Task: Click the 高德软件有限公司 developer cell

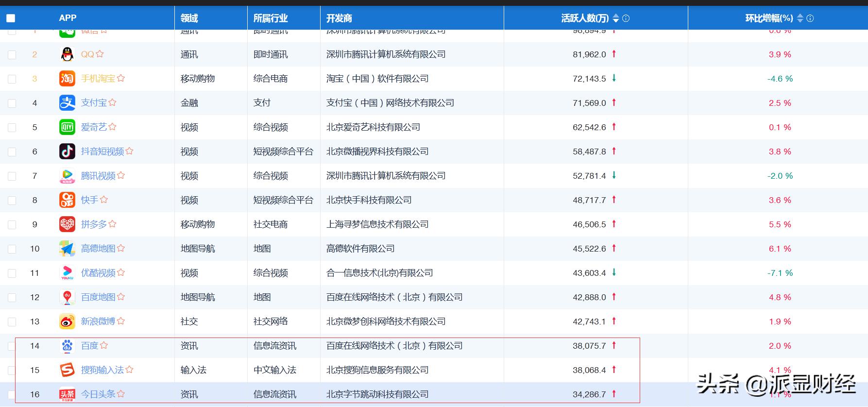Action: (360, 248)
